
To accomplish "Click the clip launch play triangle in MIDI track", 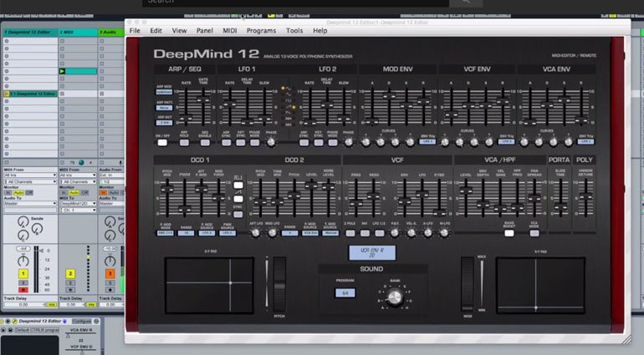I will click(x=63, y=71).
